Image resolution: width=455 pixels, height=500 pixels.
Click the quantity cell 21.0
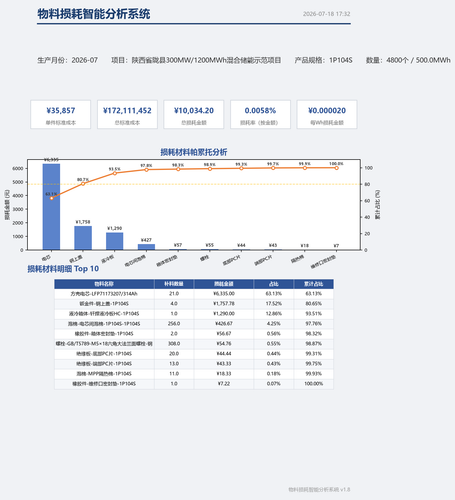(174, 294)
